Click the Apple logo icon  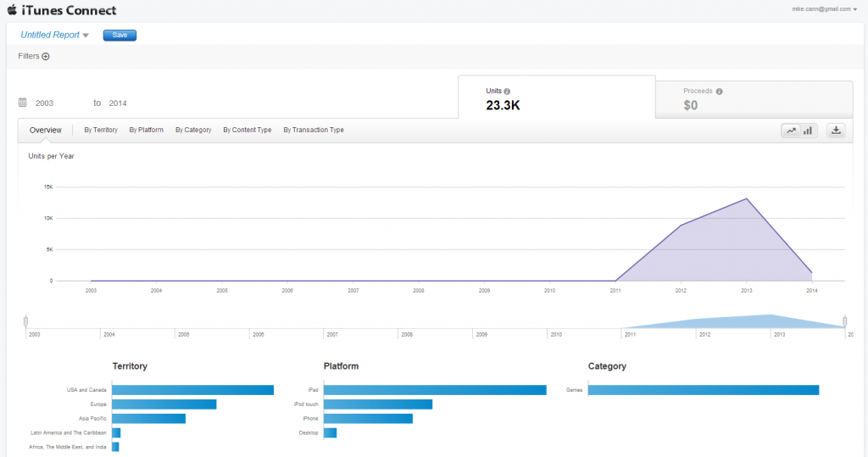click(x=12, y=10)
